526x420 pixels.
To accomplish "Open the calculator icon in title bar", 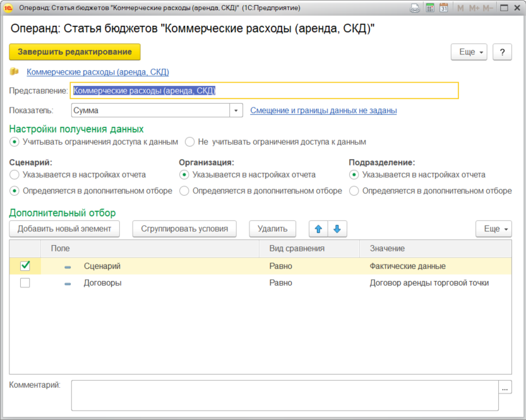I will (x=430, y=8).
